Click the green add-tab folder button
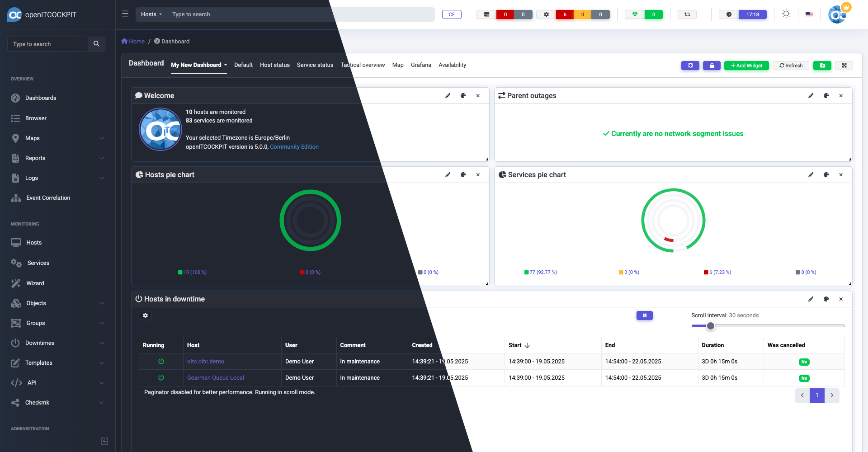868x452 pixels. click(822, 66)
